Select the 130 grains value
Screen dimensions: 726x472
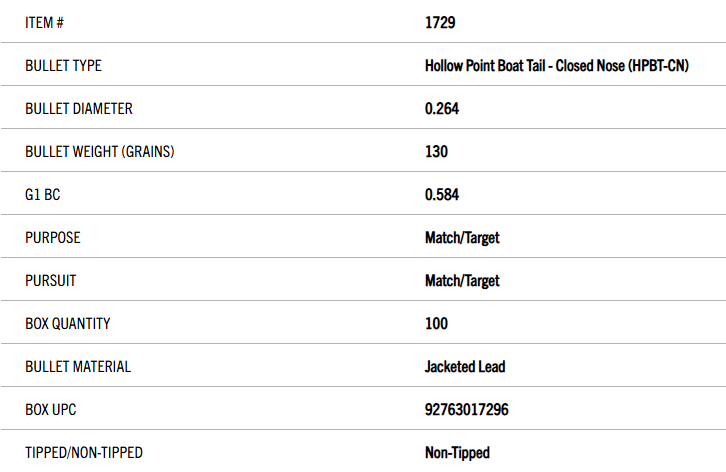coord(436,152)
